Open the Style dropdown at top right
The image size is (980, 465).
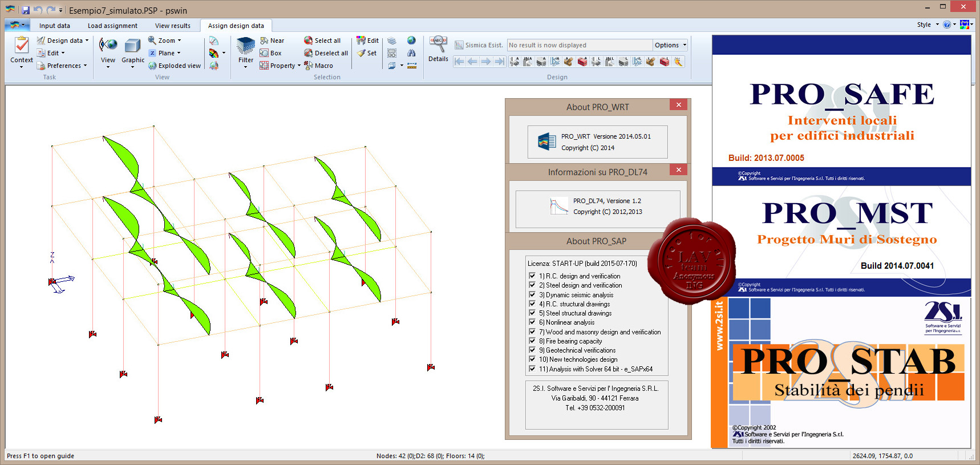pos(928,25)
